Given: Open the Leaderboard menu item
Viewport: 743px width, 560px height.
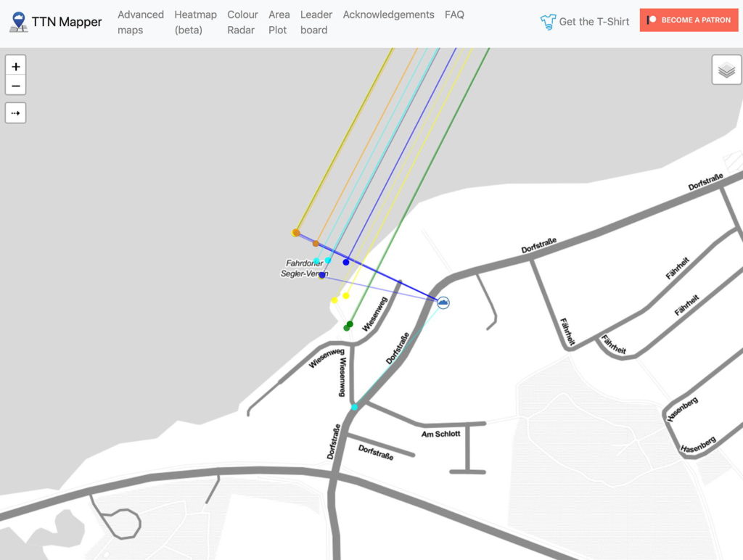Looking at the screenshot, I should point(316,22).
